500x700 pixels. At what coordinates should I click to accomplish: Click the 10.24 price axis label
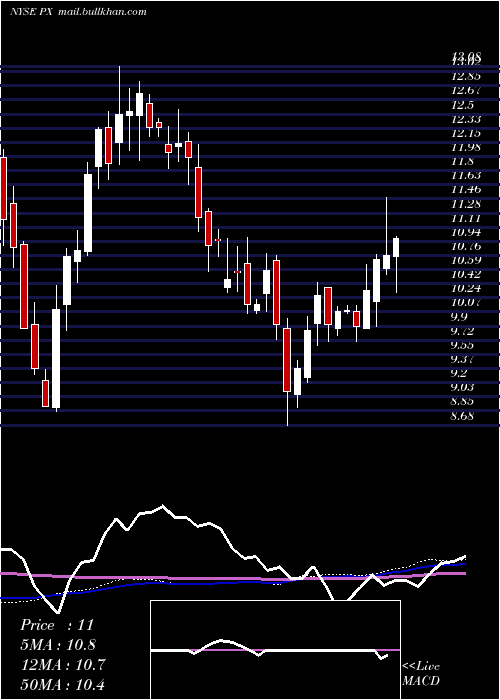(x=466, y=288)
